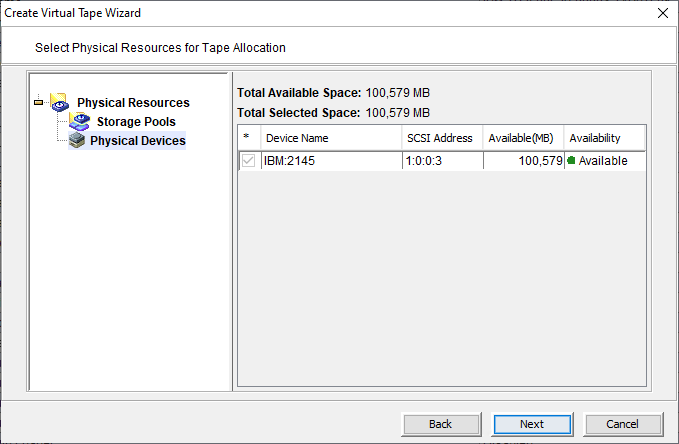Click the Availability column header
Viewport: 679px width, 444px height.
[x=605, y=138]
